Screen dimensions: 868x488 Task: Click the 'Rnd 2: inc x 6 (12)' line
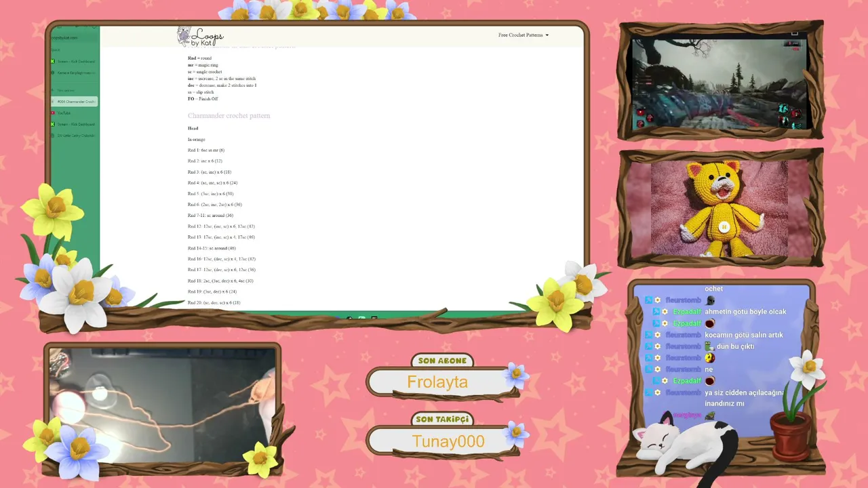coord(205,161)
